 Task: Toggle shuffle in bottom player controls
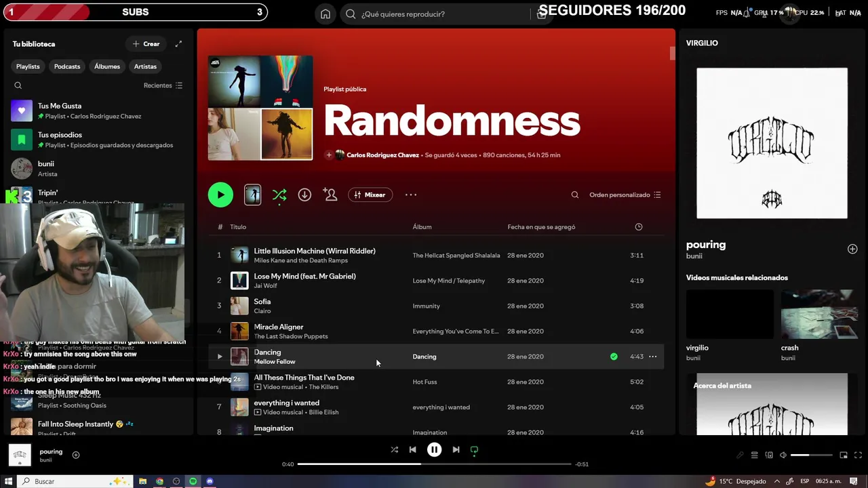click(395, 449)
